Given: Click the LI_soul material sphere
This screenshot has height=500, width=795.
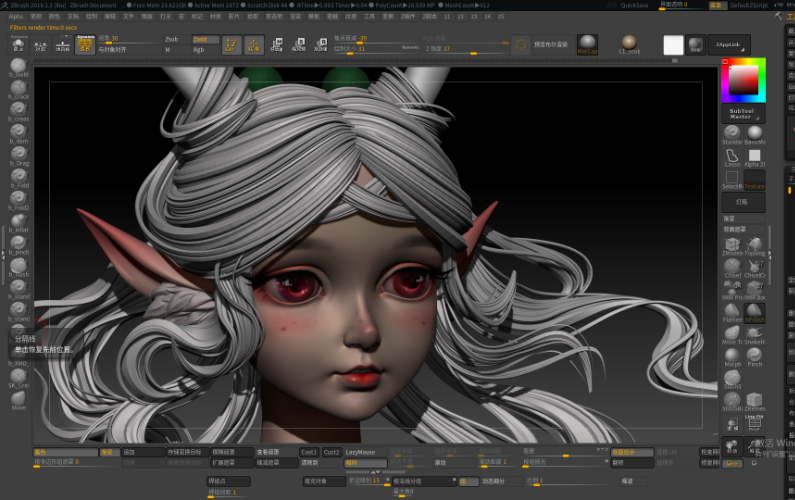Looking at the screenshot, I should [x=629, y=43].
